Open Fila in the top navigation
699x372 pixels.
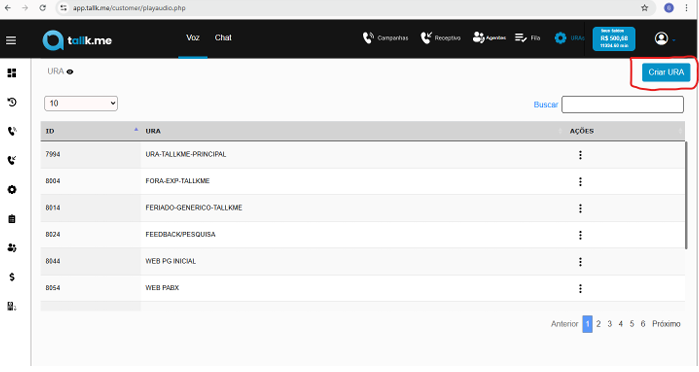click(x=527, y=38)
